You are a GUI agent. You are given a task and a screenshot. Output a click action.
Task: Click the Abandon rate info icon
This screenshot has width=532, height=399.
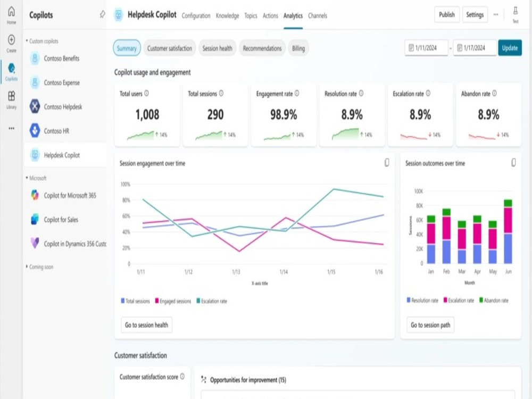pos(494,93)
